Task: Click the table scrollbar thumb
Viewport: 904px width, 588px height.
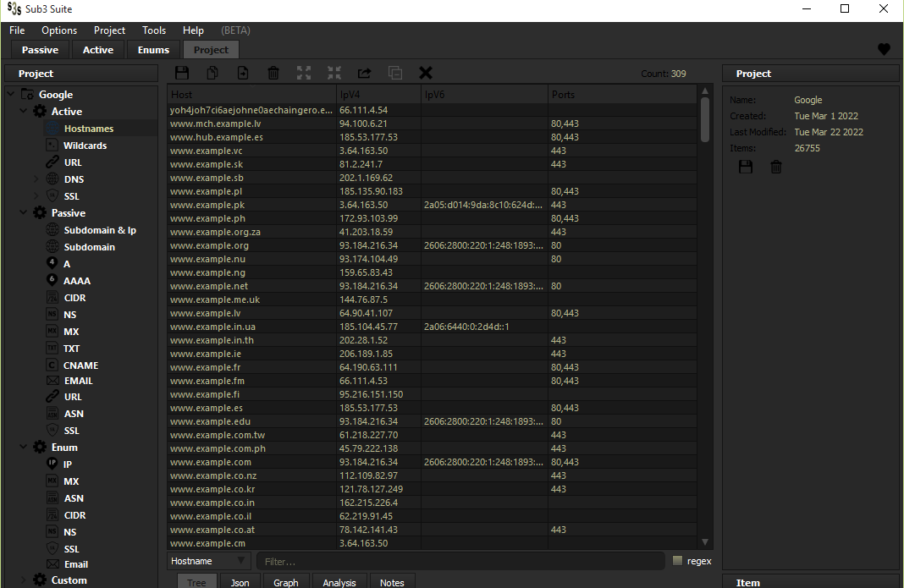Action: (x=704, y=119)
